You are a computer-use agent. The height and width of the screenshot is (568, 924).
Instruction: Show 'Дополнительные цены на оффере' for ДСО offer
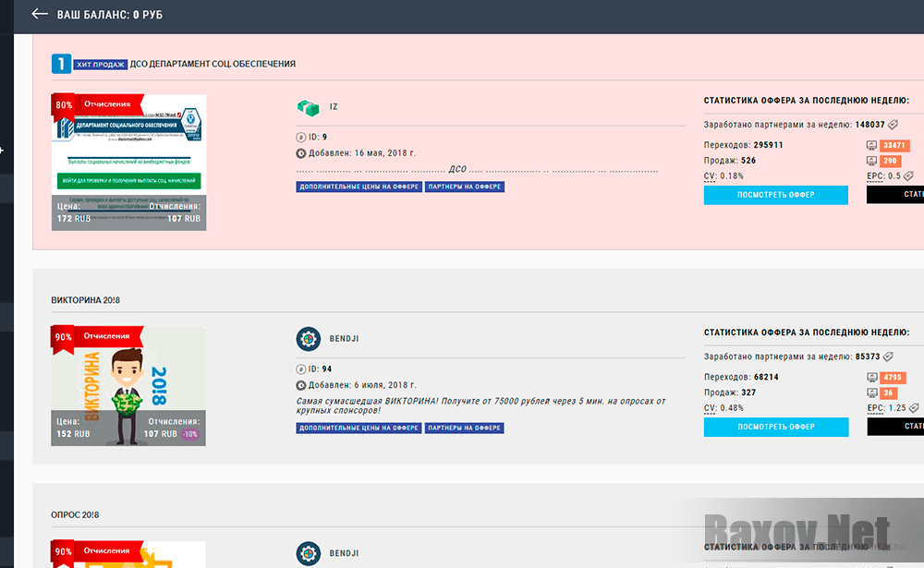click(x=359, y=187)
